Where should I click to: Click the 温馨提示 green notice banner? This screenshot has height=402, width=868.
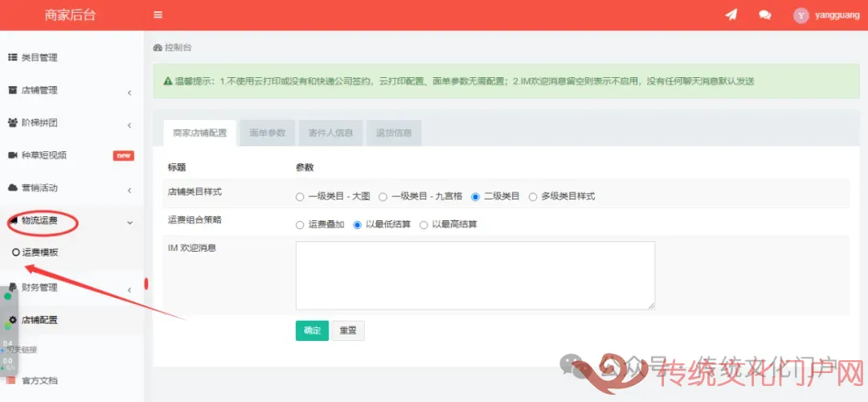(x=506, y=81)
